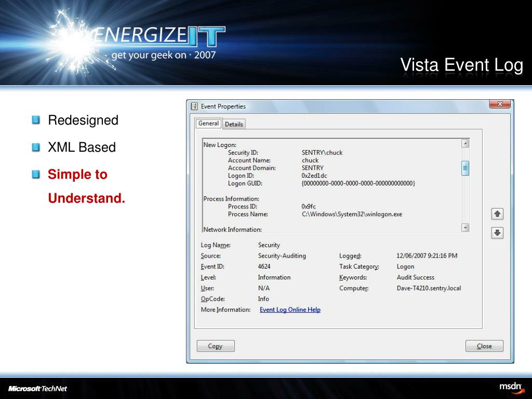The height and width of the screenshot is (399, 532).
Task: Select the Account Name value chuck
Action: [310, 160]
